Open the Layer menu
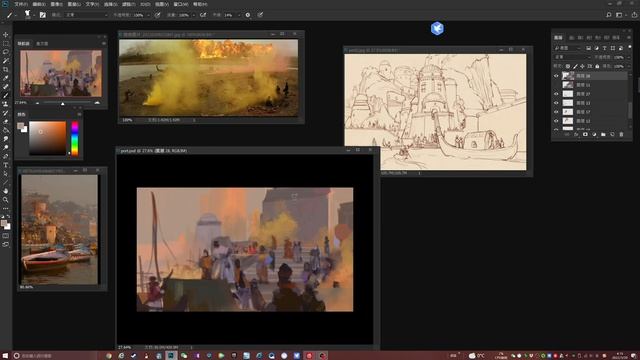Screen dimensions: 640x360 74,4
